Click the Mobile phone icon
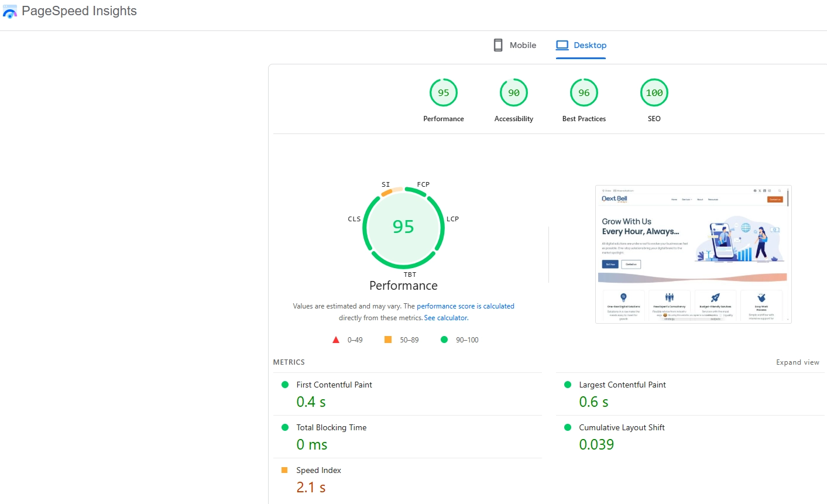This screenshot has height=504, width=827. click(x=498, y=45)
